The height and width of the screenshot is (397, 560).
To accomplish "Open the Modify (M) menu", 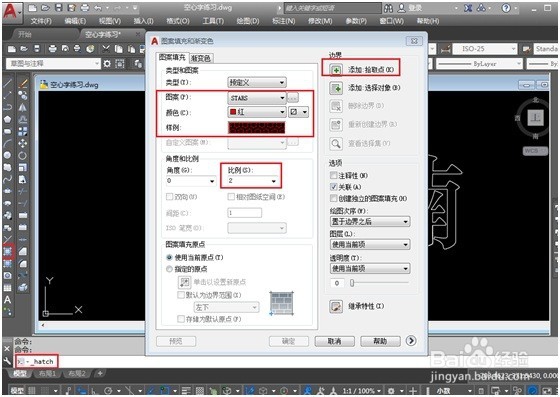I will coord(320,21).
